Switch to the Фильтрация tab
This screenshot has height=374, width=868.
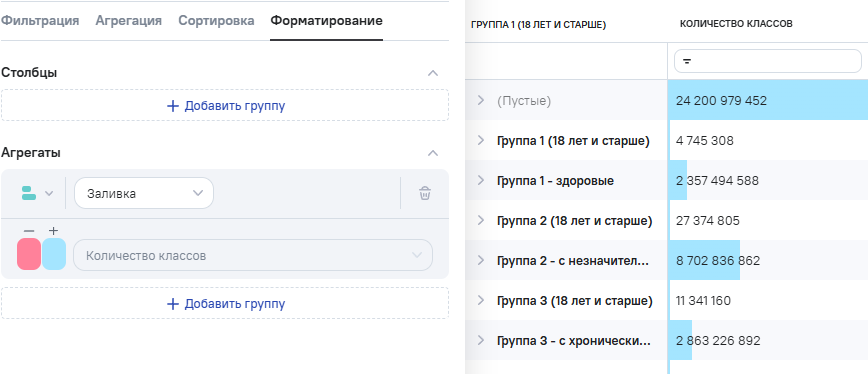[x=40, y=21]
